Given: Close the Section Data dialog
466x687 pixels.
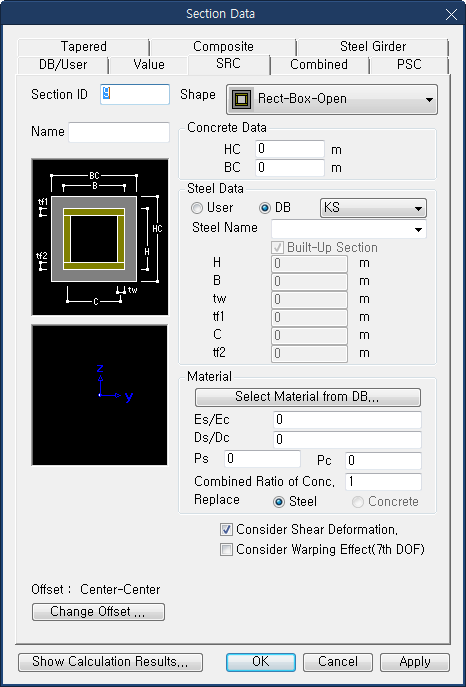Looking at the screenshot, I should coord(451,14).
